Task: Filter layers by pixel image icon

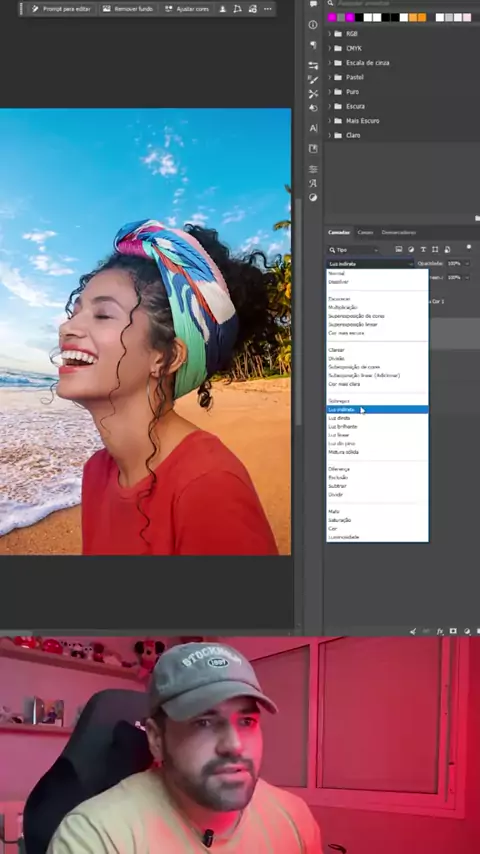Action: (x=399, y=249)
